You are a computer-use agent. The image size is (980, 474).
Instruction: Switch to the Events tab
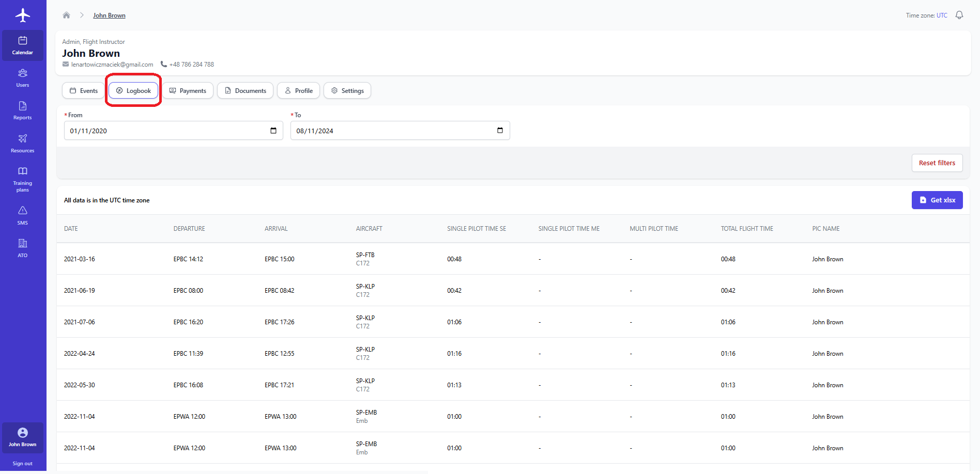(x=84, y=90)
